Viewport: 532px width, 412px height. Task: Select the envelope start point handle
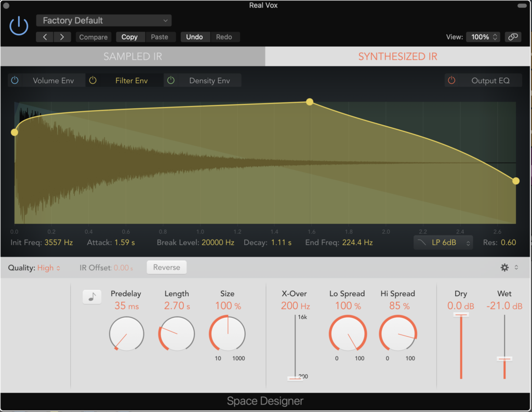14,132
